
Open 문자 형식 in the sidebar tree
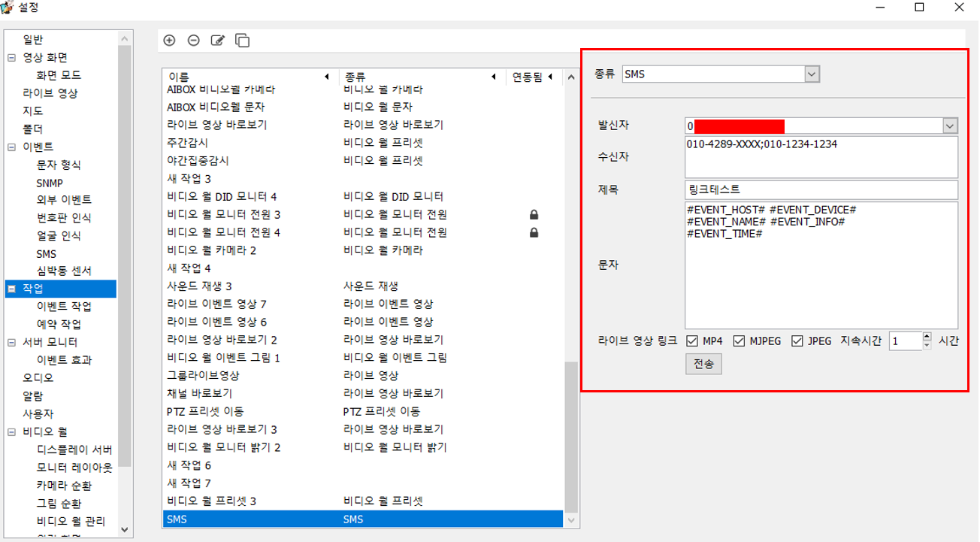click(59, 165)
